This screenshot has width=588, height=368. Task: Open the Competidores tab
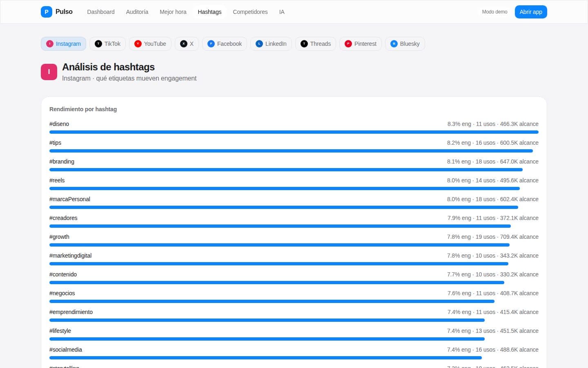coord(250,12)
